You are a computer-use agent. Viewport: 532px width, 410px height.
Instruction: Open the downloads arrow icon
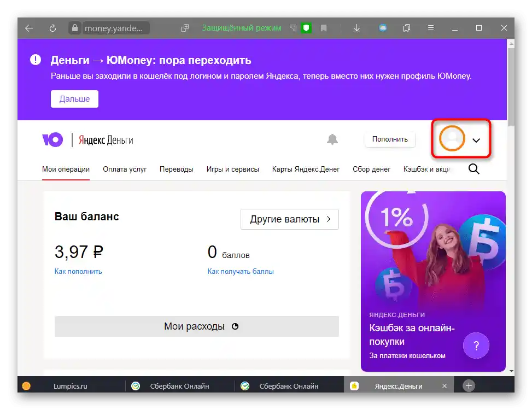[x=356, y=28]
